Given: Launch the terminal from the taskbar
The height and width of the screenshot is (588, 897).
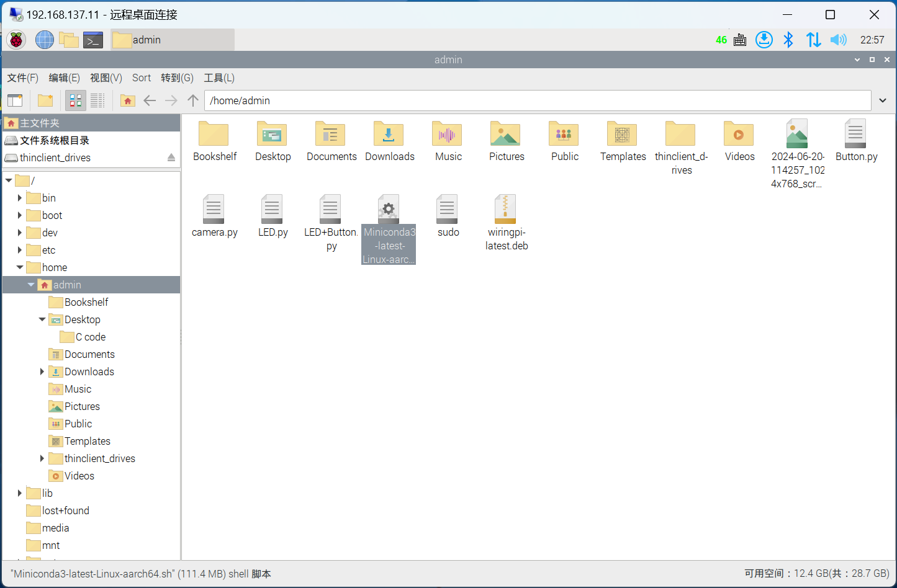Looking at the screenshot, I should tap(93, 40).
